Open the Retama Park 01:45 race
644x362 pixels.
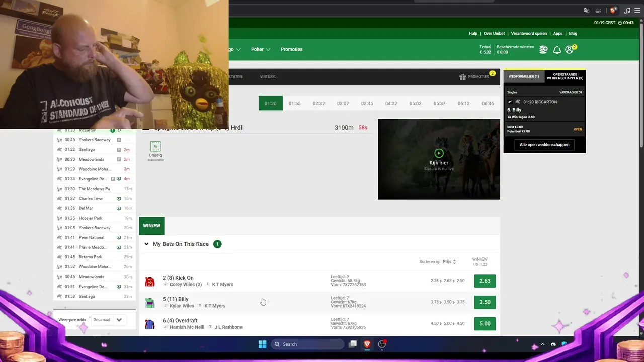[95, 257]
